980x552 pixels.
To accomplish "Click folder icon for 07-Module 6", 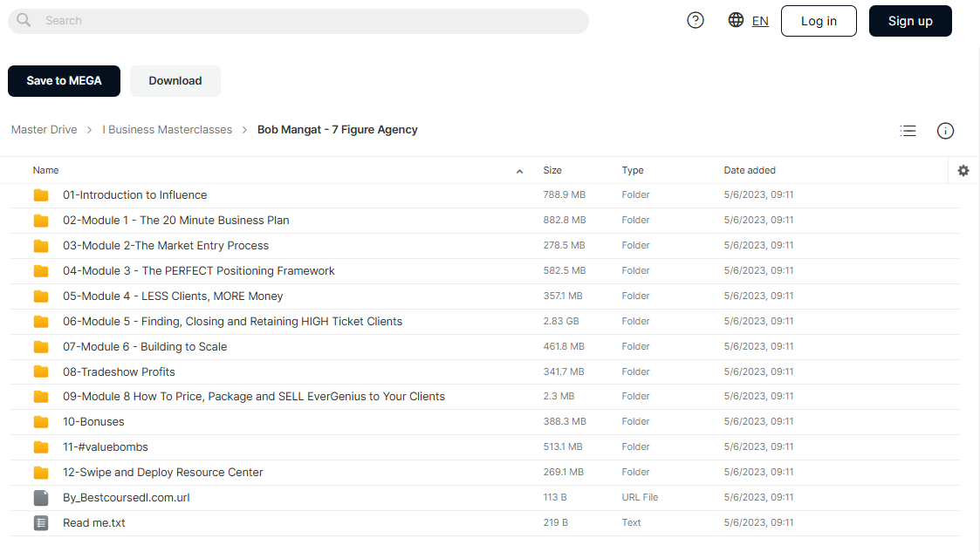I will (41, 346).
